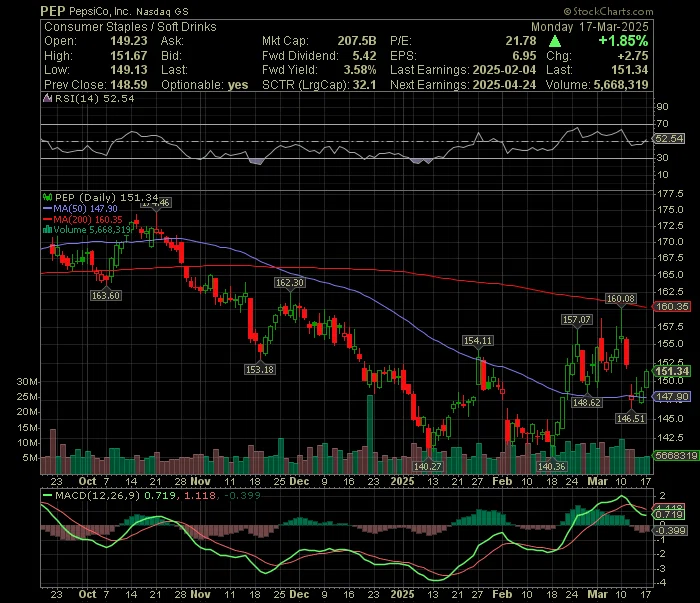
Task: Click the Fwd Yield value 3.58%
Action: click(360, 70)
